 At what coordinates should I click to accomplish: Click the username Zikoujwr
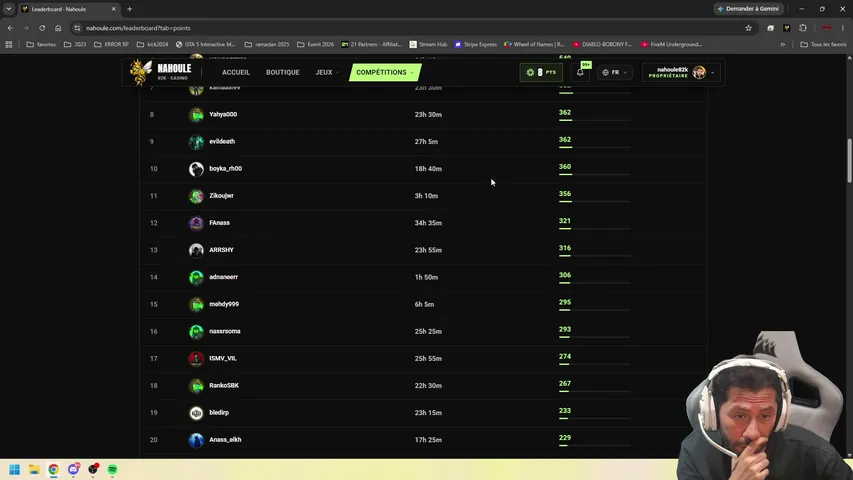[221, 195]
